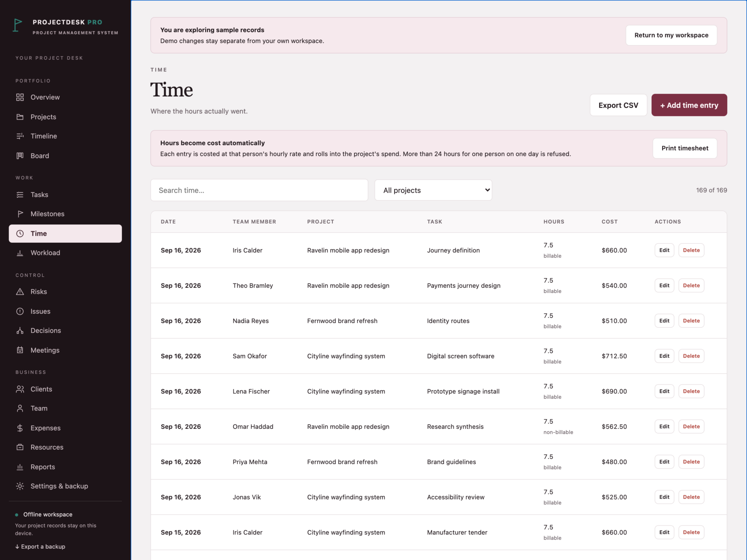Viewport: 747px width, 560px height.
Task: Click the Clients people icon
Action: 20,389
